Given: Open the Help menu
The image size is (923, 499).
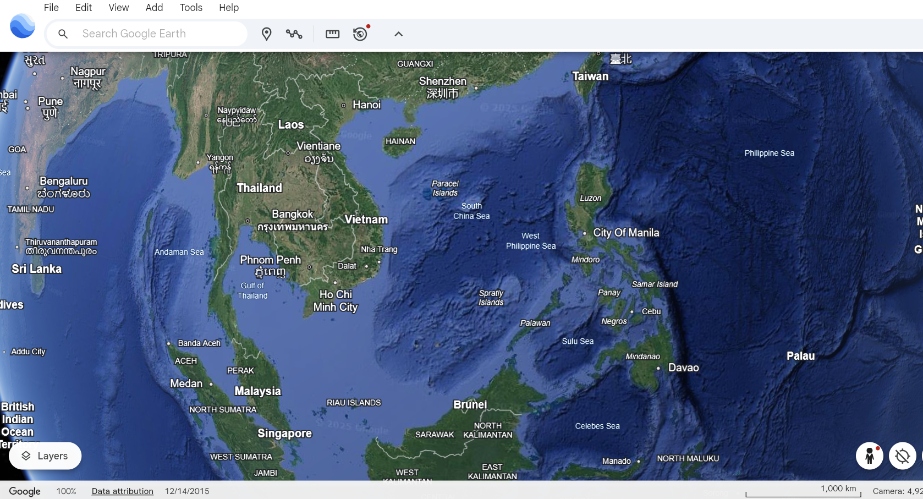Looking at the screenshot, I should pyautogui.click(x=229, y=8).
